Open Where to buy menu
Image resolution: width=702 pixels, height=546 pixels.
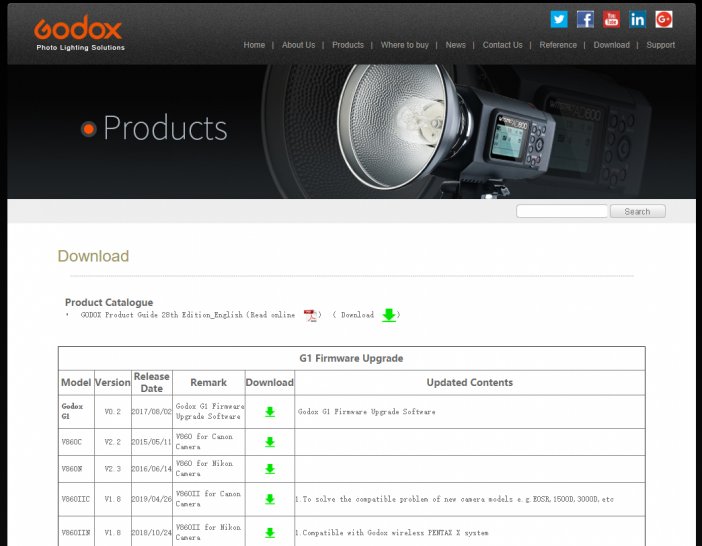[x=404, y=45]
